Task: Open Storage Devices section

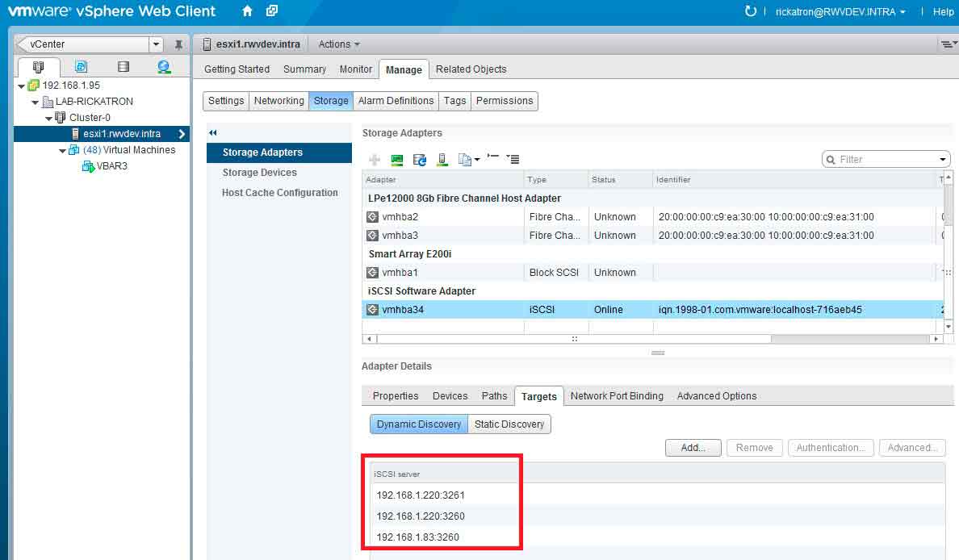Action: pos(259,173)
